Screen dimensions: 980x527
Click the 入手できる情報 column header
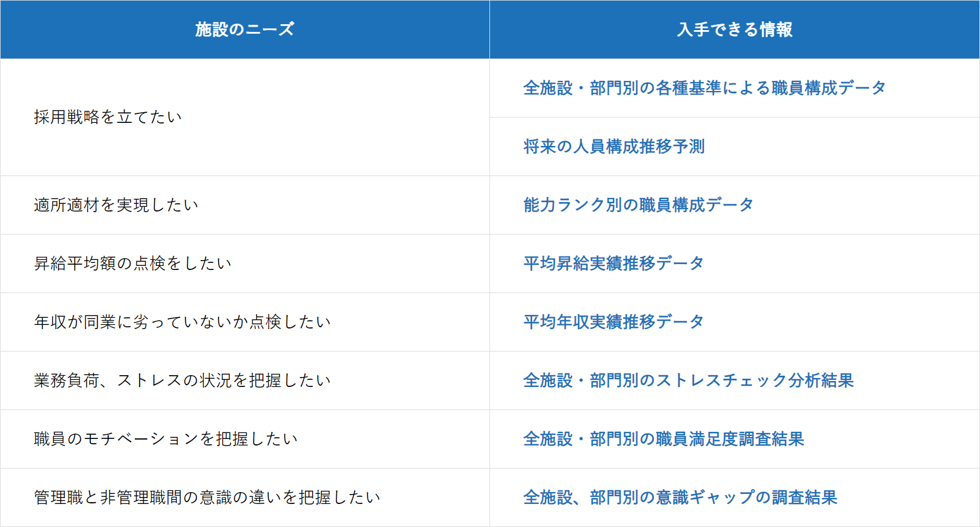[734, 30]
